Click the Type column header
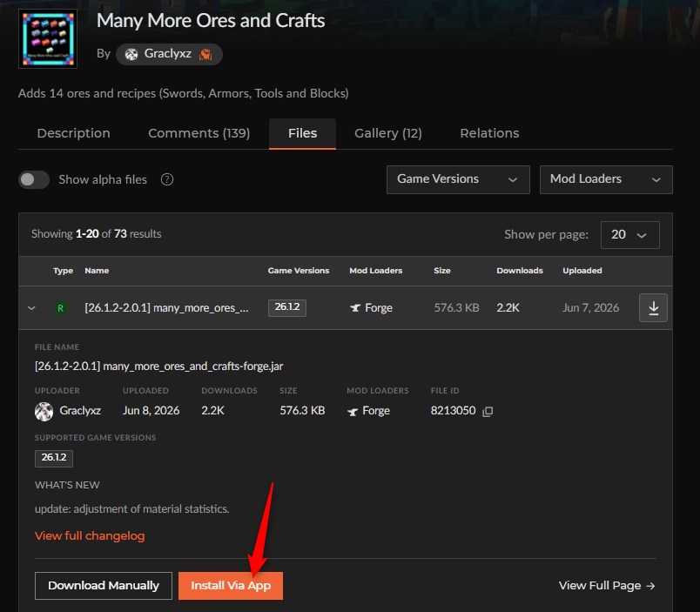The height and width of the screenshot is (612, 700). point(63,271)
